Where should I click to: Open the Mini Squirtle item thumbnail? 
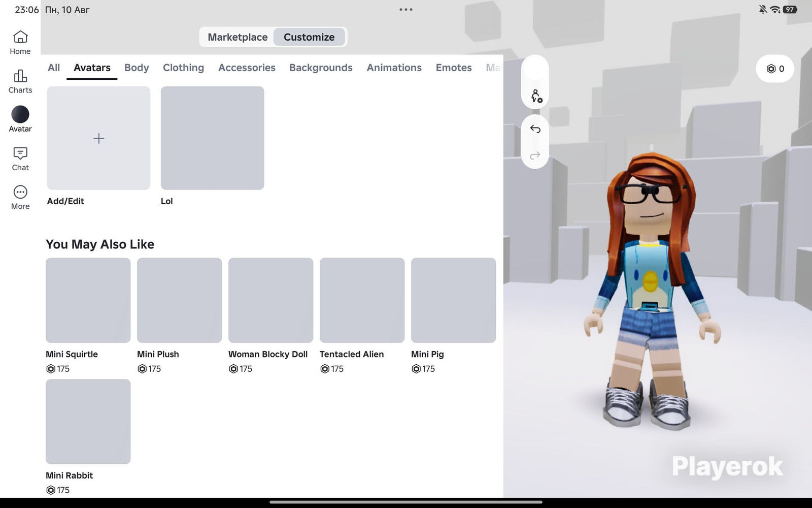(x=88, y=300)
